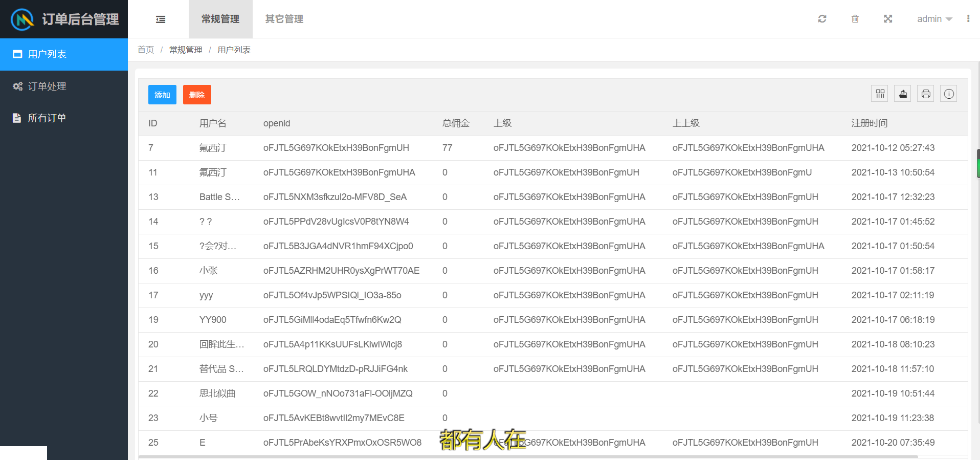This screenshot has width=980, height=460.
Task: Click the 常规管理 breadcrumb link
Action: tap(186, 50)
